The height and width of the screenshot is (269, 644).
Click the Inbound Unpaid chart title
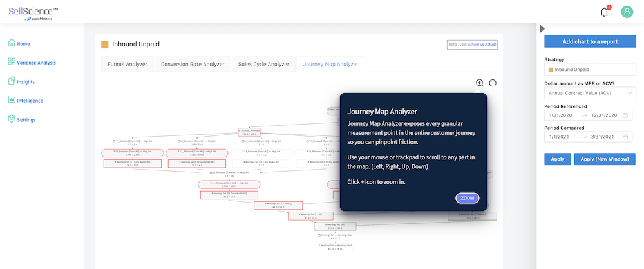pos(136,45)
